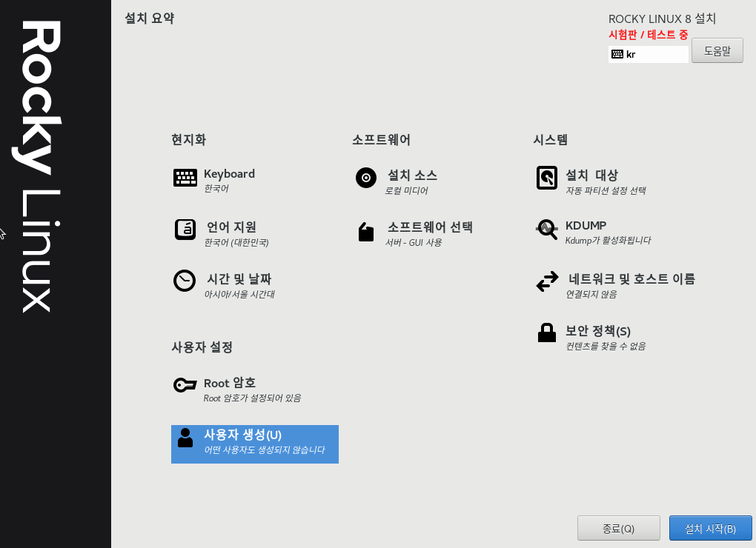Click the 한국어 (대한민국) status text
The width and height of the screenshot is (756, 548).
236,242
